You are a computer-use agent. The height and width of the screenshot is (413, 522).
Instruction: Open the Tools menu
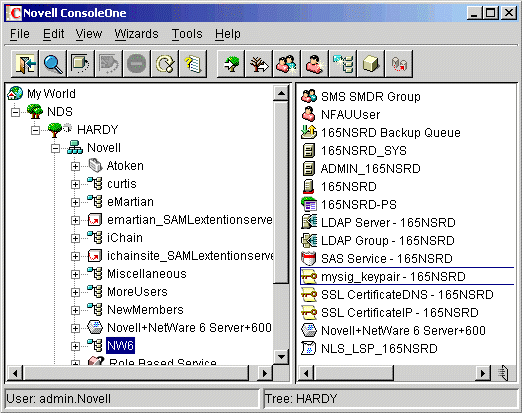point(187,34)
